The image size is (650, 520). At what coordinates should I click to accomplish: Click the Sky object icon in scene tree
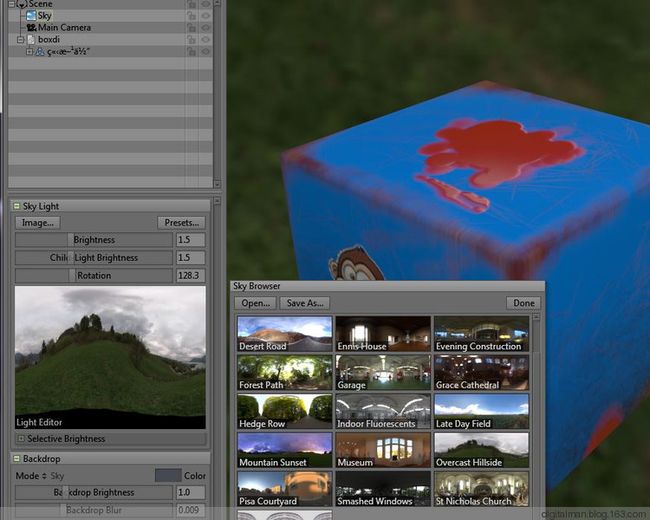click(x=31, y=16)
